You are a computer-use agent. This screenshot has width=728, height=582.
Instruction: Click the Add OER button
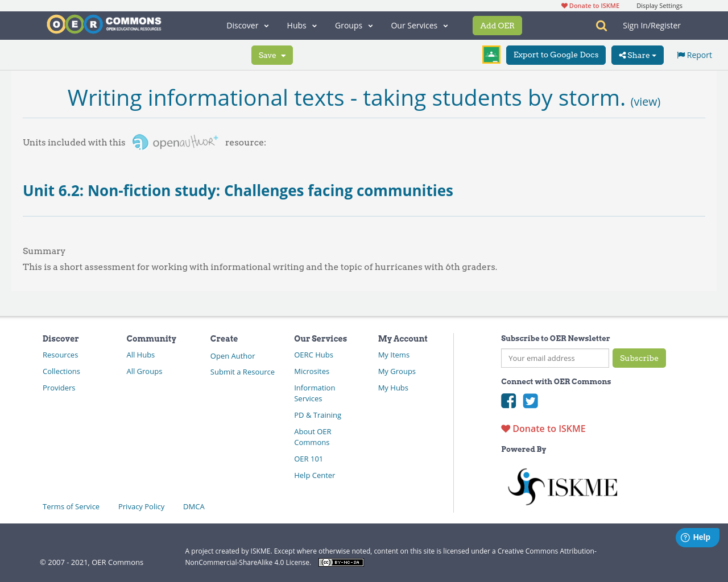[497, 25]
